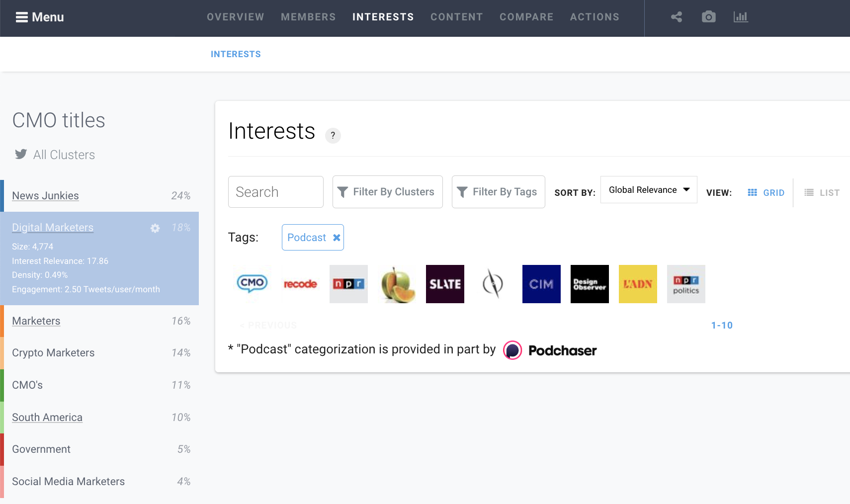This screenshot has width=850, height=504.
Task: Click the INTERESTS sub-navigation link
Action: pyautogui.click(x=236, y=54)
